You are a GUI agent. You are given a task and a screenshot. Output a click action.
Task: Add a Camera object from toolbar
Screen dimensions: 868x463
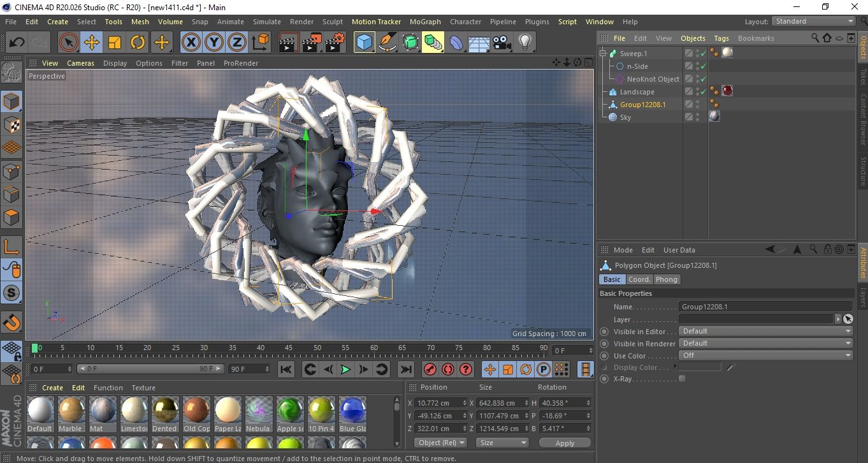(502, 43)
